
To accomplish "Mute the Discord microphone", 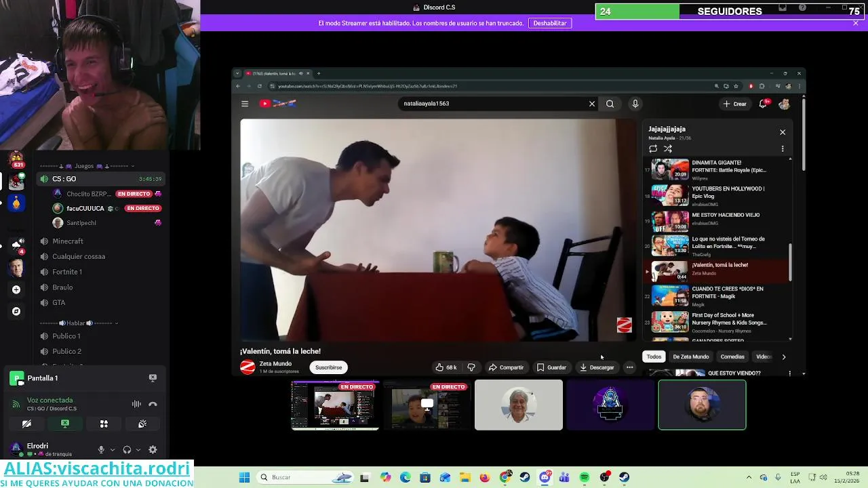I will coord(101,449).
